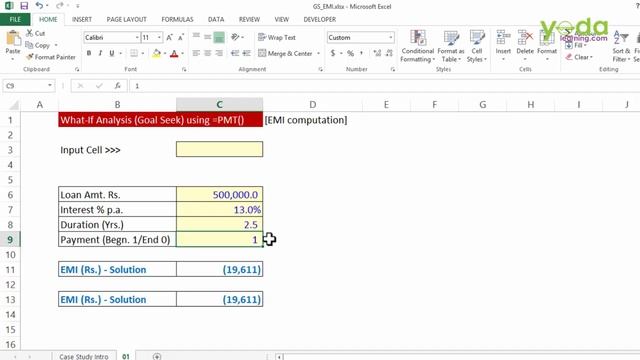
Task: Switch to the DEVELOPER tab
Action: click(320, 19)
